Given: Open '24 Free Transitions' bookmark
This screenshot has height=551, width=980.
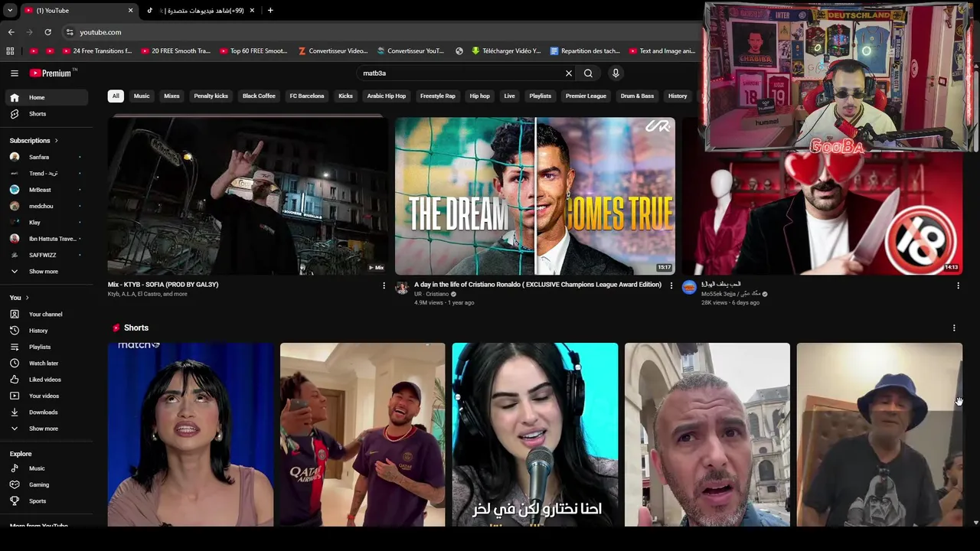Looking at the screenshot, I should tap(96, 51).
